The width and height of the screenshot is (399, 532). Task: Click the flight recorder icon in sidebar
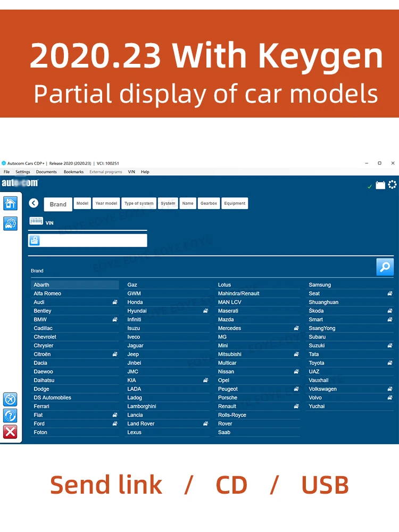10,400
